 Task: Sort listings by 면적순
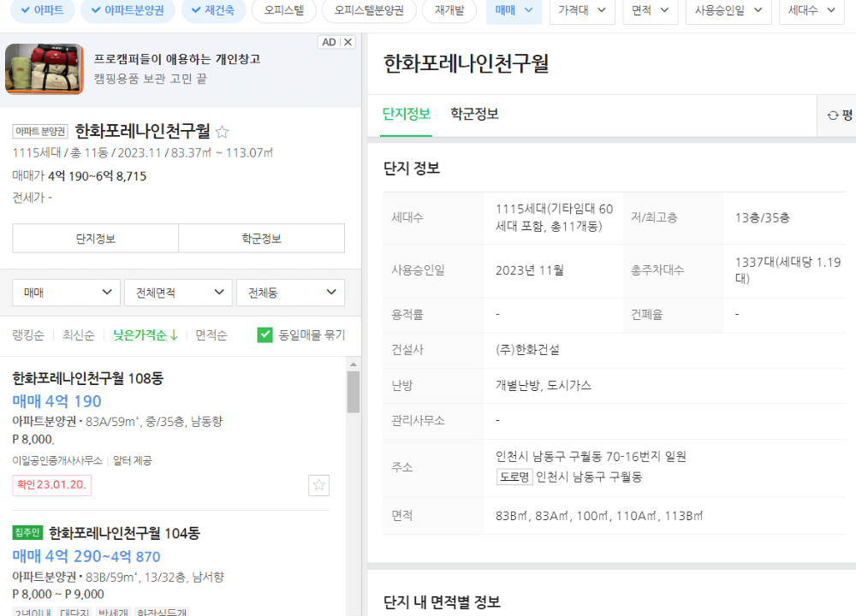pos(211,335)
